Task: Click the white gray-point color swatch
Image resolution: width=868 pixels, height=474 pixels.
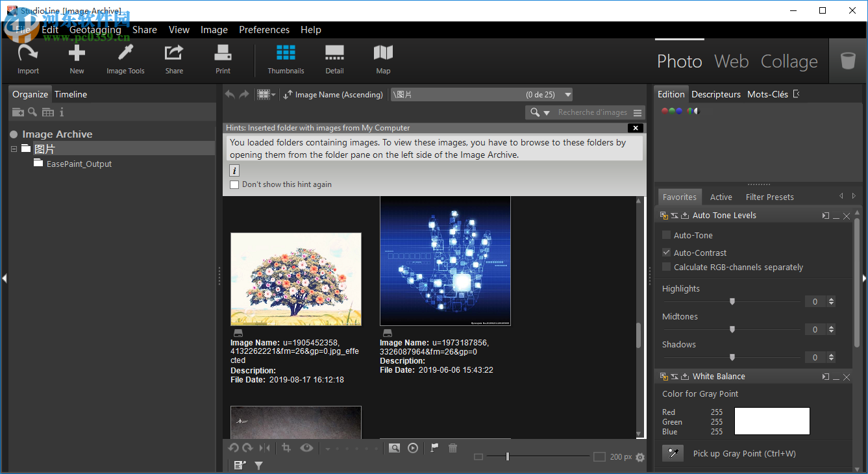Action: (772, 421)
